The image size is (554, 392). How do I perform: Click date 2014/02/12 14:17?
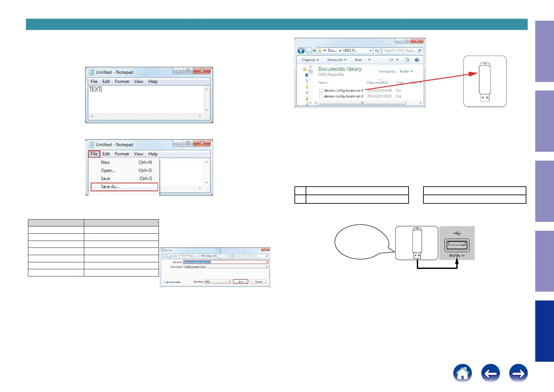click(379, 96)
